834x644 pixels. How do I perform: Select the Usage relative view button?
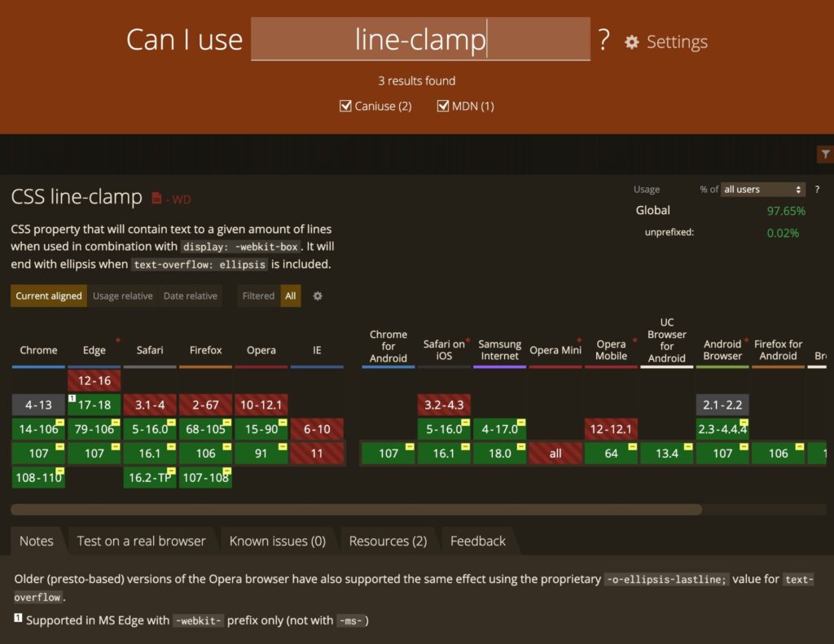(x=122, y=296)
